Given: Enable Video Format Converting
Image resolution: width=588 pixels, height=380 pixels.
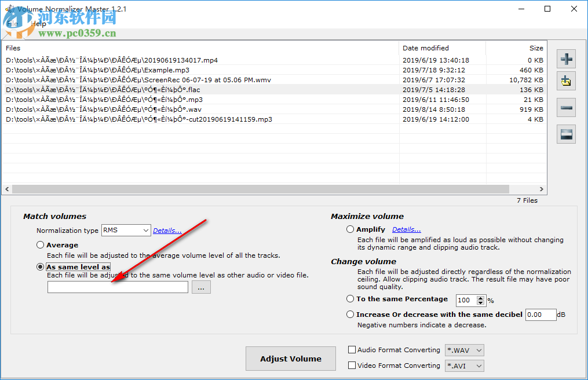Looking at the screenshot, I should [x=351, y=366].
